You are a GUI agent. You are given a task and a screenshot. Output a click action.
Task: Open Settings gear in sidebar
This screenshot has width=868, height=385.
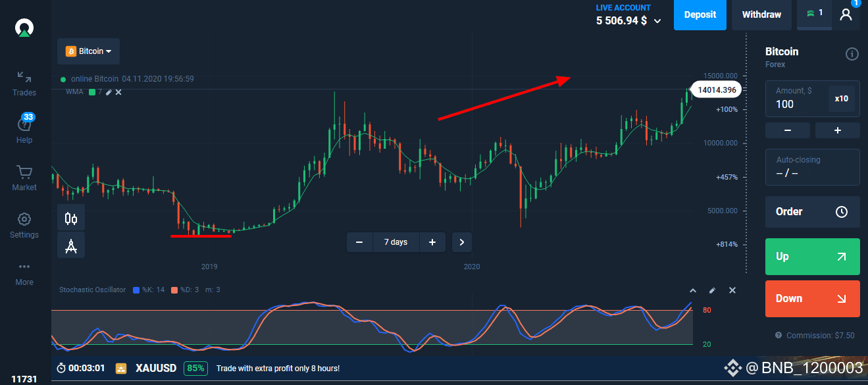click(x=24, y=226)
